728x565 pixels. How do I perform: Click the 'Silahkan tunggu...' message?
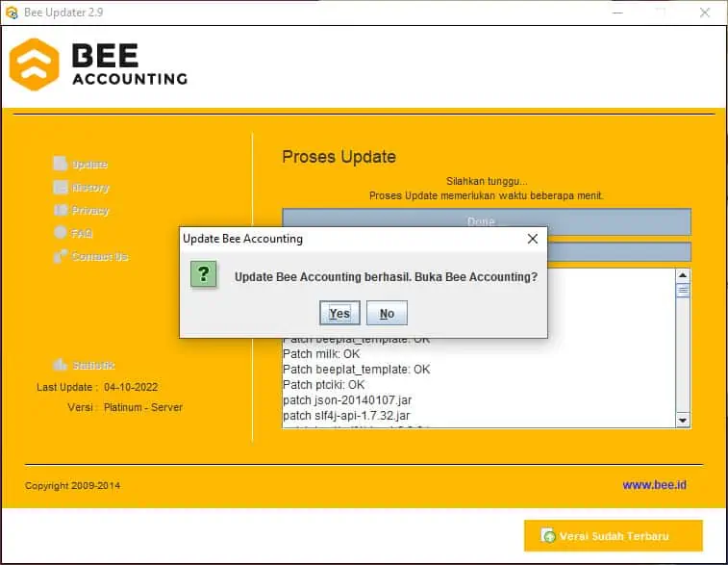coord(487,181)
